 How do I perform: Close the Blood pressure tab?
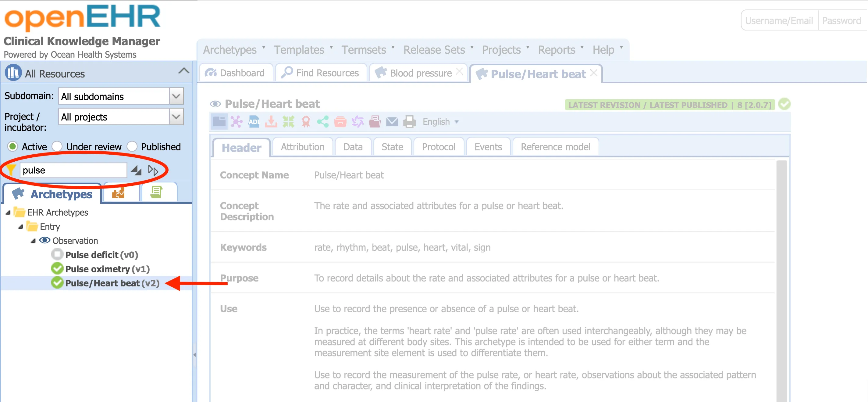(x=459, y=71)
